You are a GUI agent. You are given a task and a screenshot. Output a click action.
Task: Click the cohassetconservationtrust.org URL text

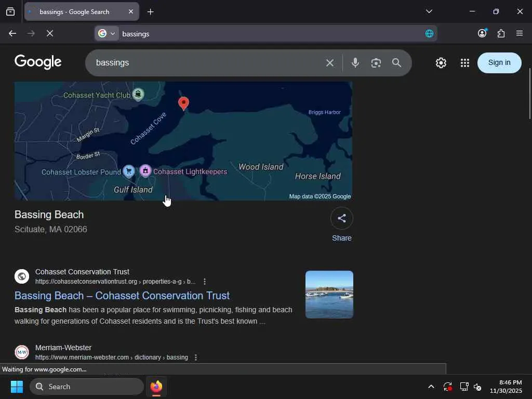click(115, 282)
